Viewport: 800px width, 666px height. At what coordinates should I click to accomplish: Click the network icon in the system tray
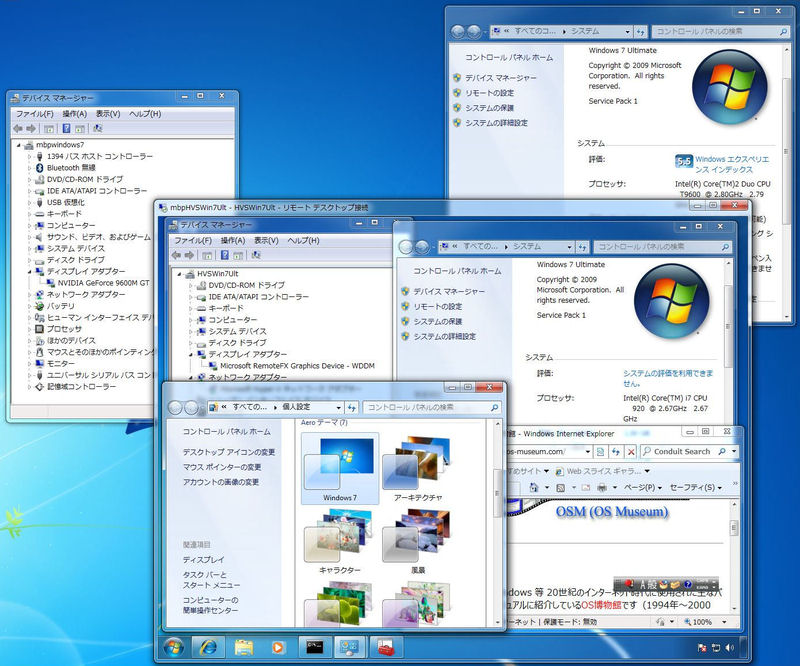[x=716, y=648]
